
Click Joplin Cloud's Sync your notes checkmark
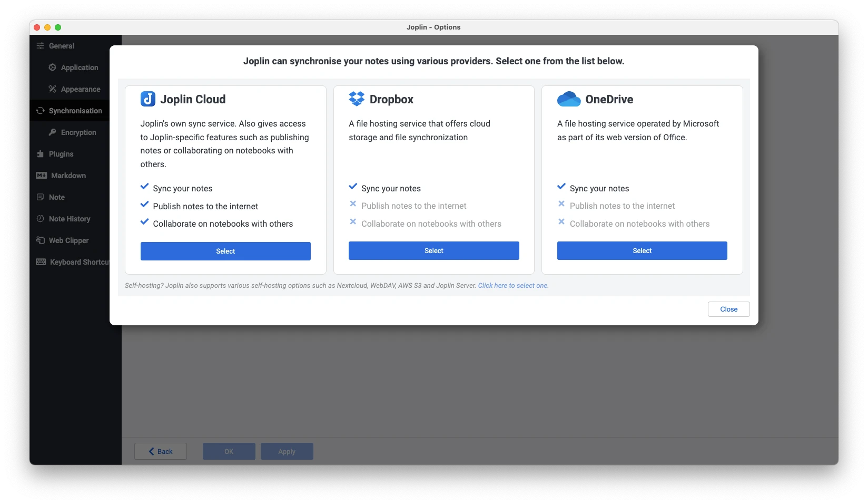click(x=144, y=187)
